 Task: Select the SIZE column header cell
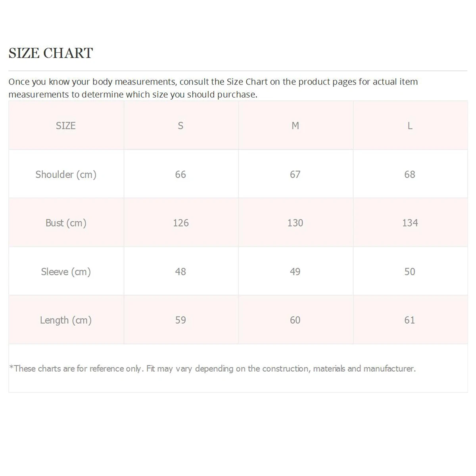click(x=66, y=126)
